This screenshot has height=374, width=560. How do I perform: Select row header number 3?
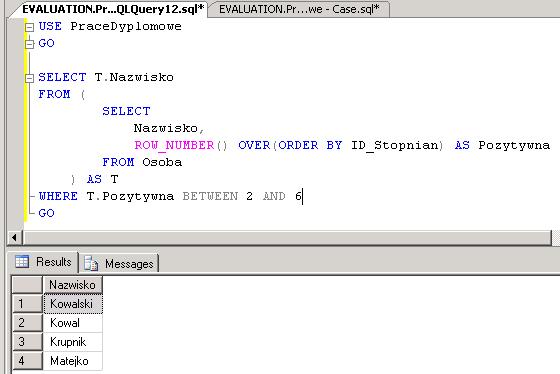click(x=27, y=342)
